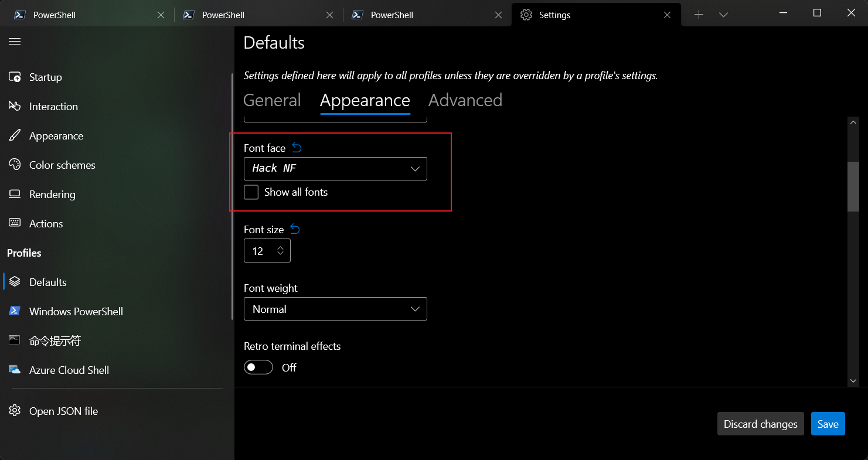Open a new tab with plus button
Image resolution: width=868 pixels, height=460 pixels.
click(699, 15)
